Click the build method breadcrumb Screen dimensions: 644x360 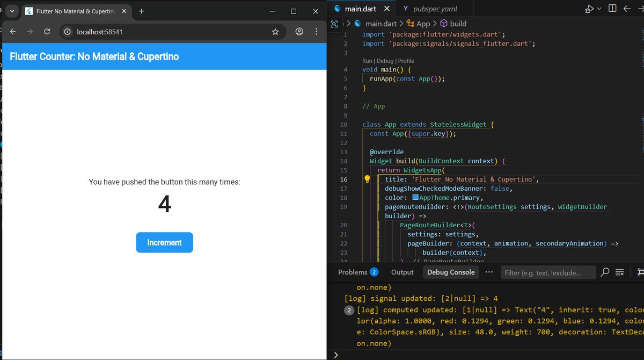(453, 24)
